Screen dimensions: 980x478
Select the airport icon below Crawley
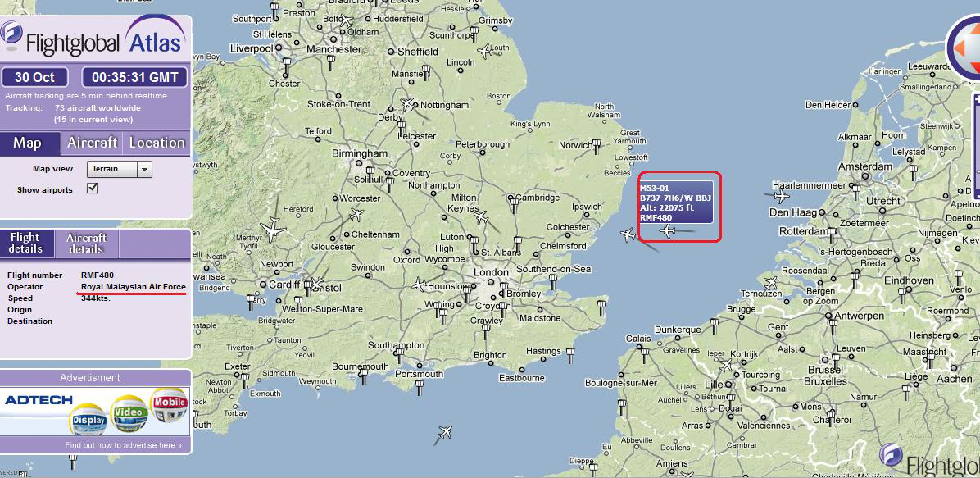point(485,331)
